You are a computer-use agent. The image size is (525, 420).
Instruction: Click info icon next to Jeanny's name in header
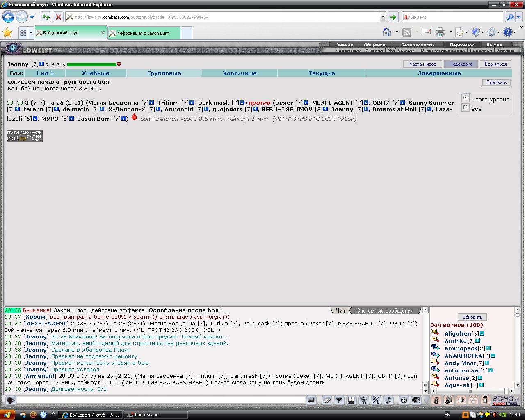(x=41, y=64)
